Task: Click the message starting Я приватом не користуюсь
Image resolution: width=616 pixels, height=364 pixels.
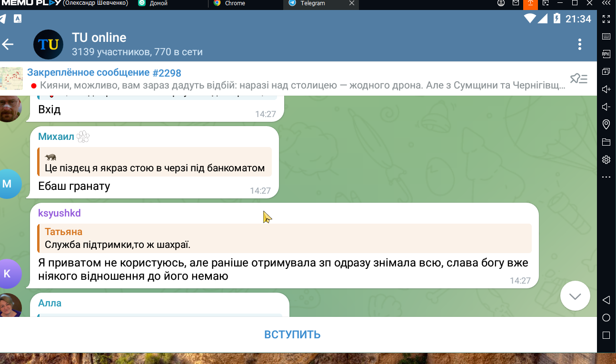Action: [x=283, y=269]
